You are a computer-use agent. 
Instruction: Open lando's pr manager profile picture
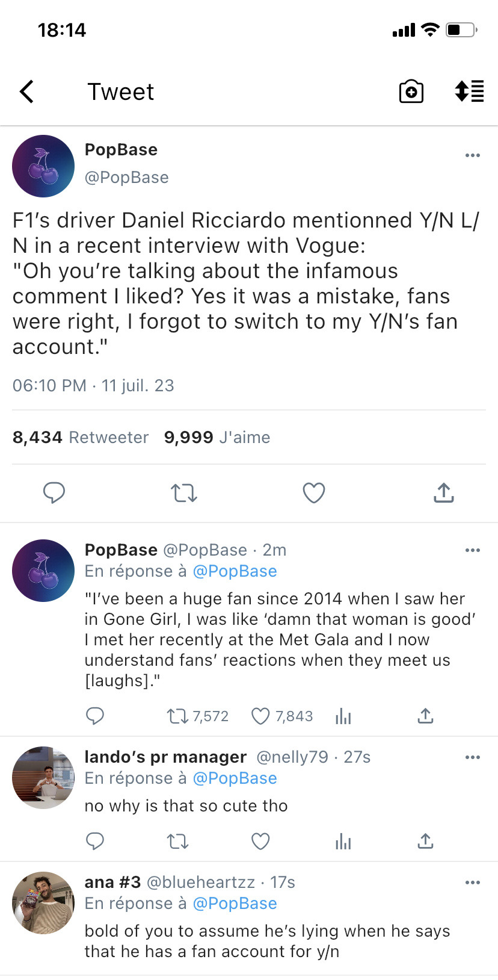click(x=43, y=778)
